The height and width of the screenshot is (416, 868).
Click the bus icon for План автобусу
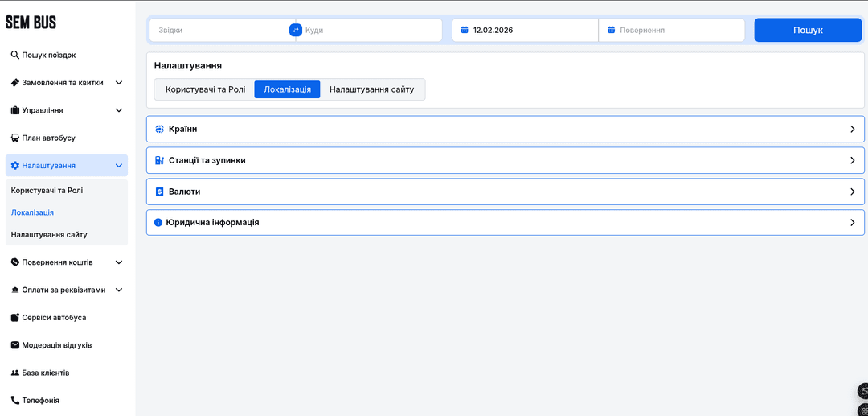tap(14, 138)
